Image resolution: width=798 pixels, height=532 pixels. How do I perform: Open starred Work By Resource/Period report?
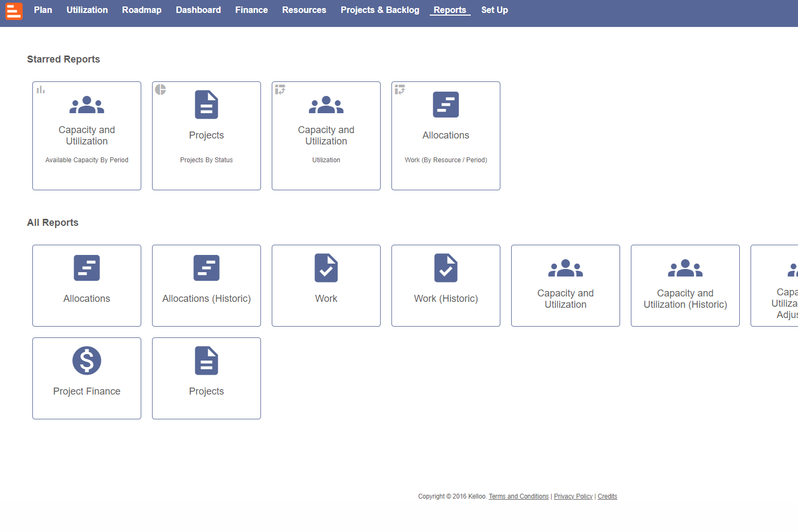(446, 136)
